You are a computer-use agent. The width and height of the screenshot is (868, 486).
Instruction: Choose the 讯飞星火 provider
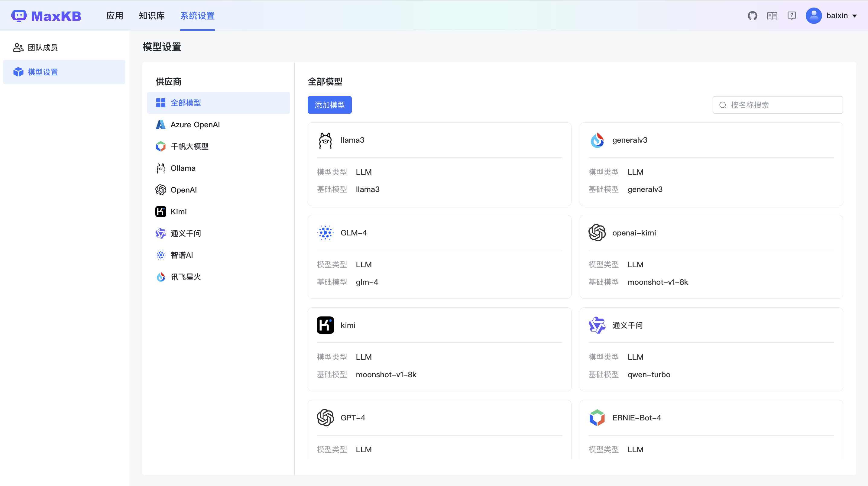pyautogui.click(x=185, y=277)
